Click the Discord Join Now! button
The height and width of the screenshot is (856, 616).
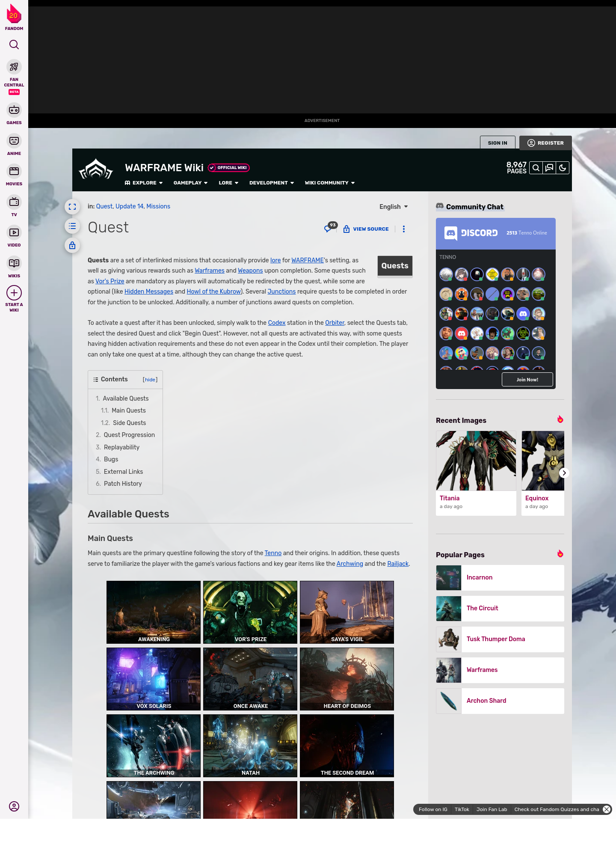point(527,380)
